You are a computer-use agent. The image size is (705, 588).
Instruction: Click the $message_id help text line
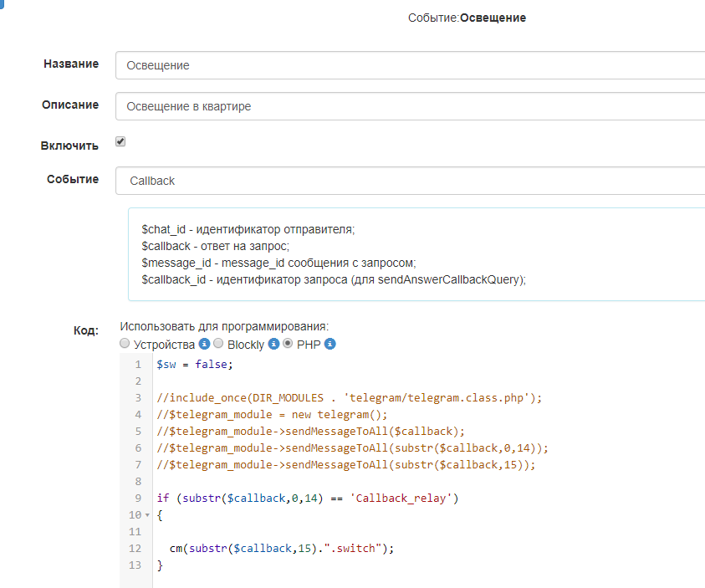[x=278, y=263]
